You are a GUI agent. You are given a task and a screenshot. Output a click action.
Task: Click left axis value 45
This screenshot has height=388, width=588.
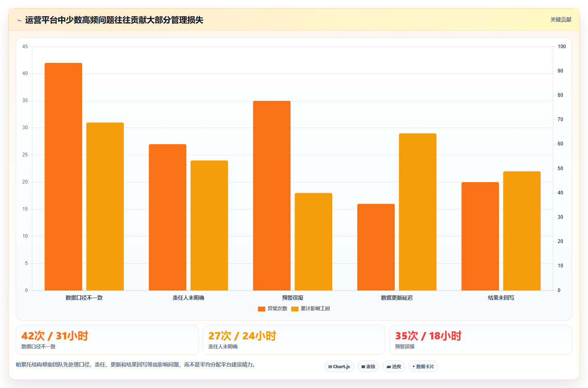[25, 47]
